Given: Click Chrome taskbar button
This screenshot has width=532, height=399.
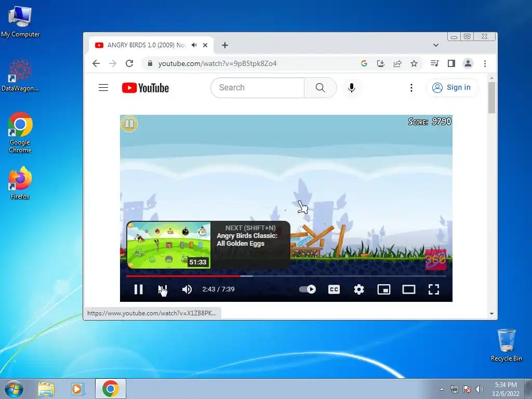Looking at the screenshot, I should pos(111,389).
